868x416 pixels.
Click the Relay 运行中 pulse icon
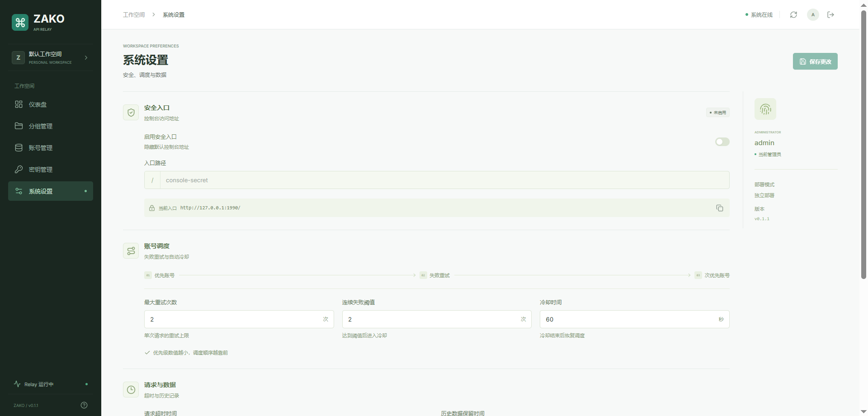(x=17, y=384)
